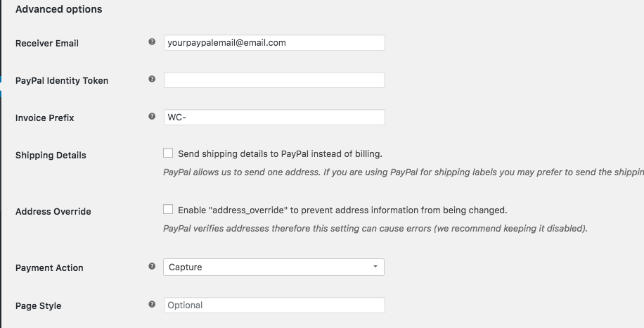Image resolution: width=644 pixels, height=328 pixels.
Task: Focus the Receiver Email input field
Action: [x=274, y=43]
